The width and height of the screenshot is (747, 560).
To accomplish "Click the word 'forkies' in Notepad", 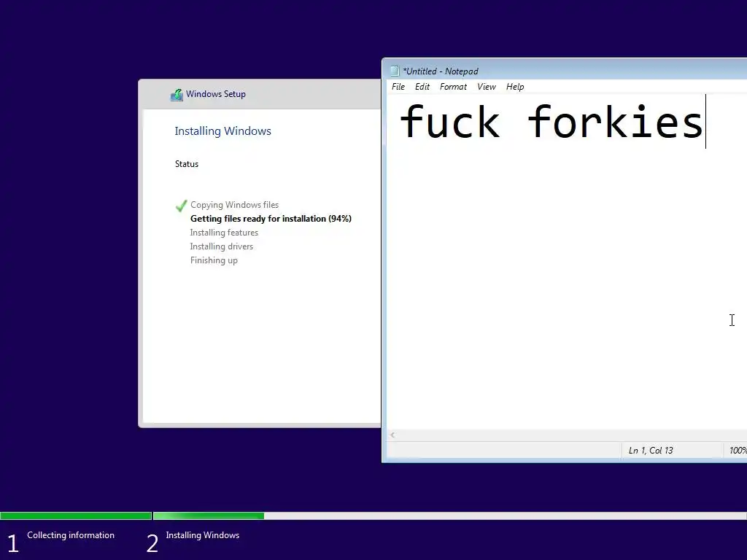I will (x=614, y=122).
